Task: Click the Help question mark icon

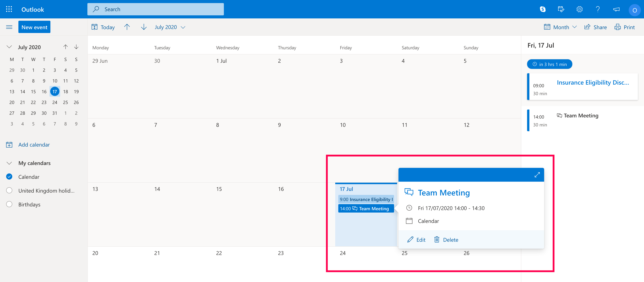Action: (x=597, y=9)
